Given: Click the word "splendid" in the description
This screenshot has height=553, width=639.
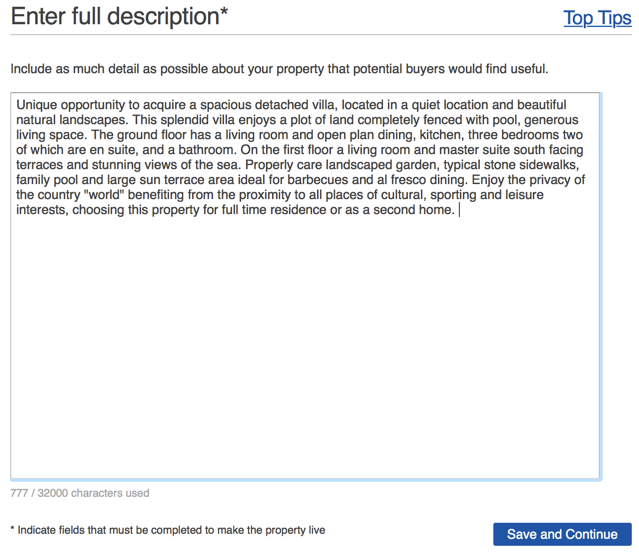Looking at the screenshot, I should (x=185, y=120).
